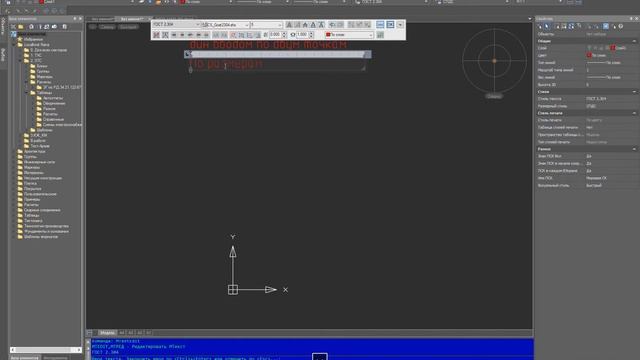Click the rightmost icon in database panel toolbar
Screen dimensions: 640x360
(64, 27)
